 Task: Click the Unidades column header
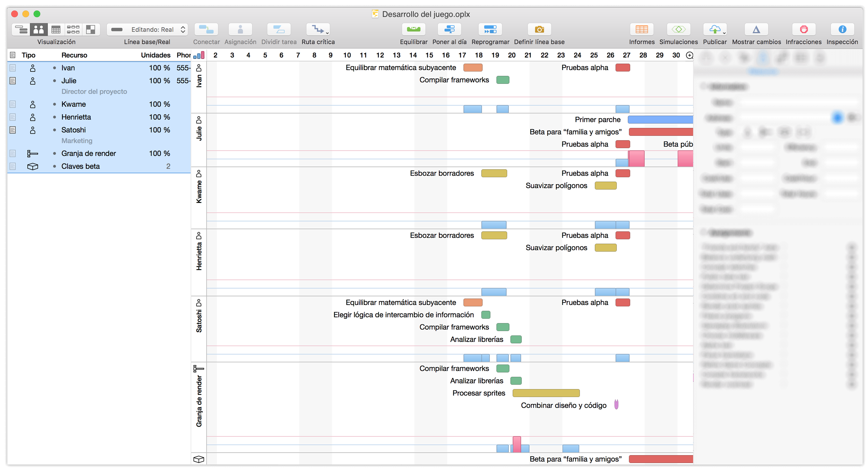155,55
